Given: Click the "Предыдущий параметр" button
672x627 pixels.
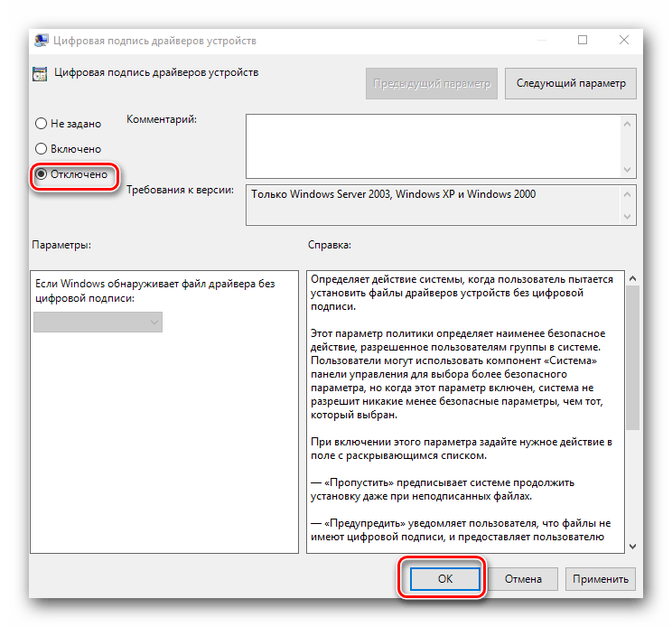Looking at the screenshot, I should [x=432, y=84].
